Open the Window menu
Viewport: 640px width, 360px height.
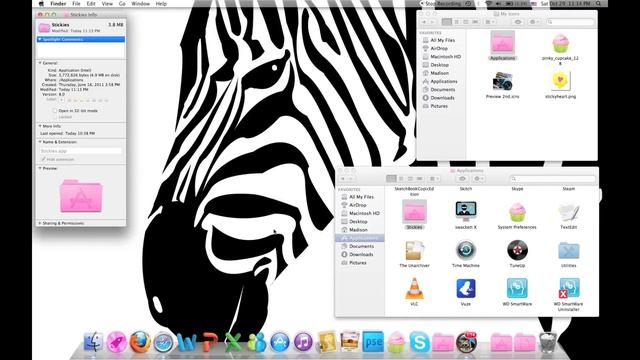tap(140, 3)
